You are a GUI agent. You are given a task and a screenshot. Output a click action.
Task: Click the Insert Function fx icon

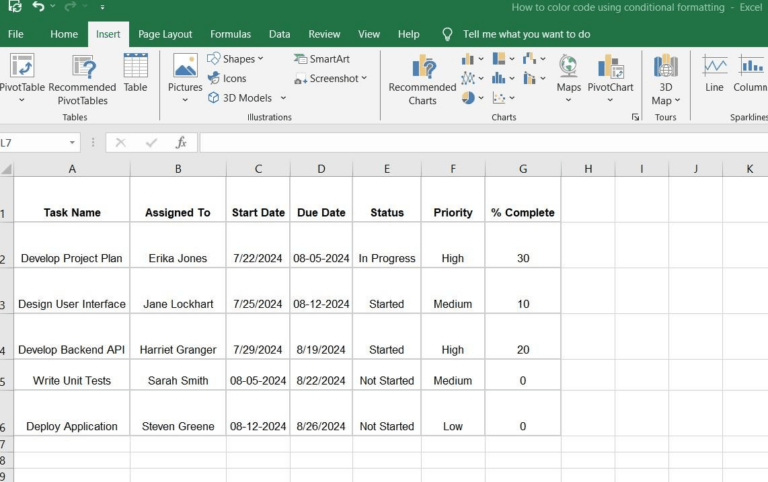click(181, 143)
